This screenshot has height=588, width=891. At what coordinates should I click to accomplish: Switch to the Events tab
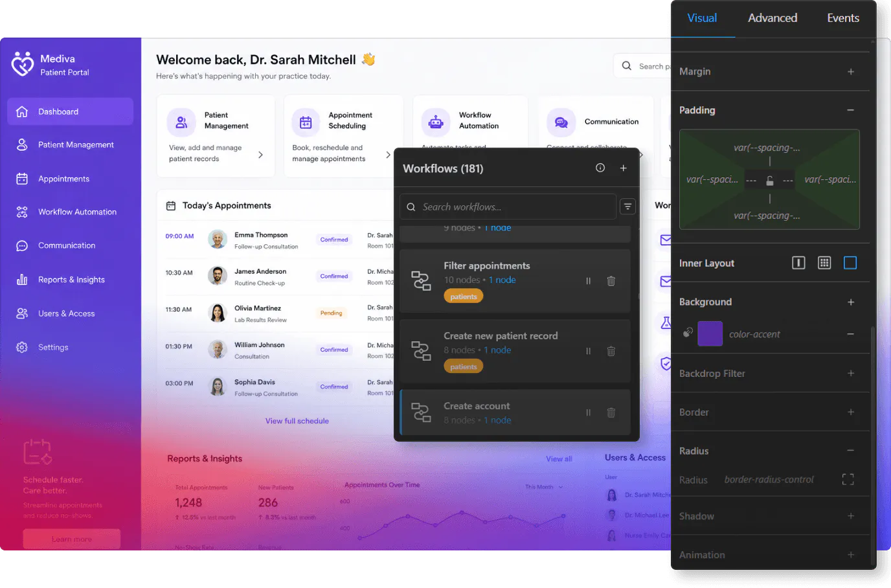point(843,18)
